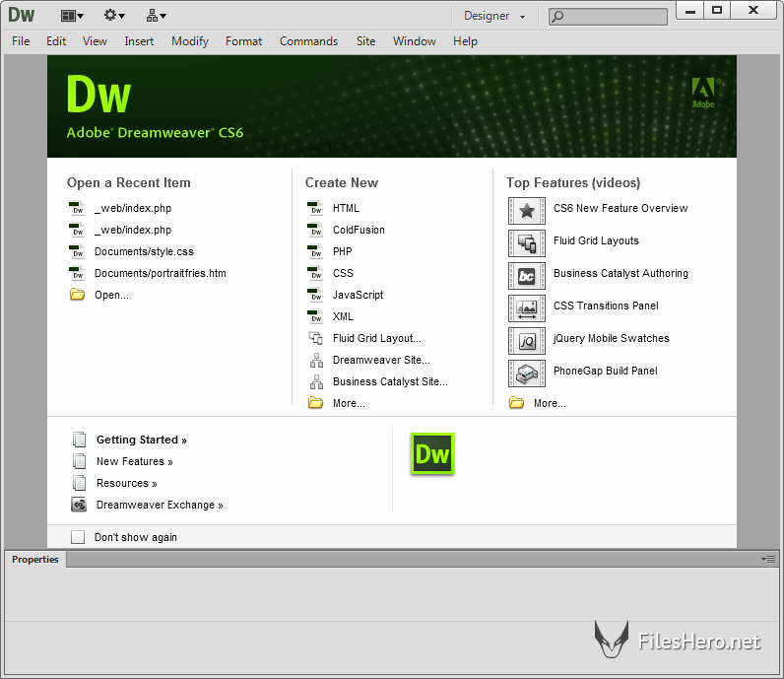The width and height of the screenshot is (784, 679).
Task: Open the Resources link
Action: pos(126,483)
